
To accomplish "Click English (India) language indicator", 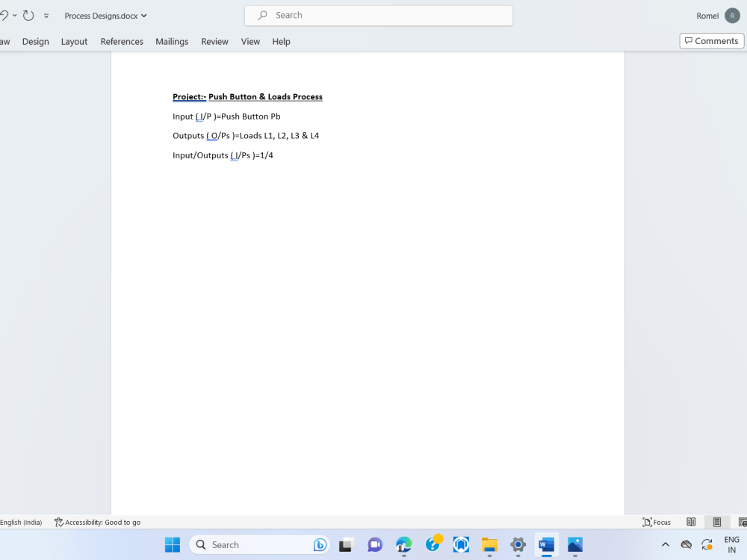I will click(x=22, y=522).
